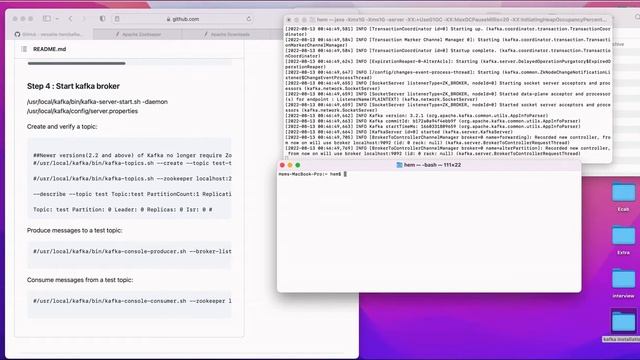Click the 'Produce messages to a test topic:' text

coord(75,230)
